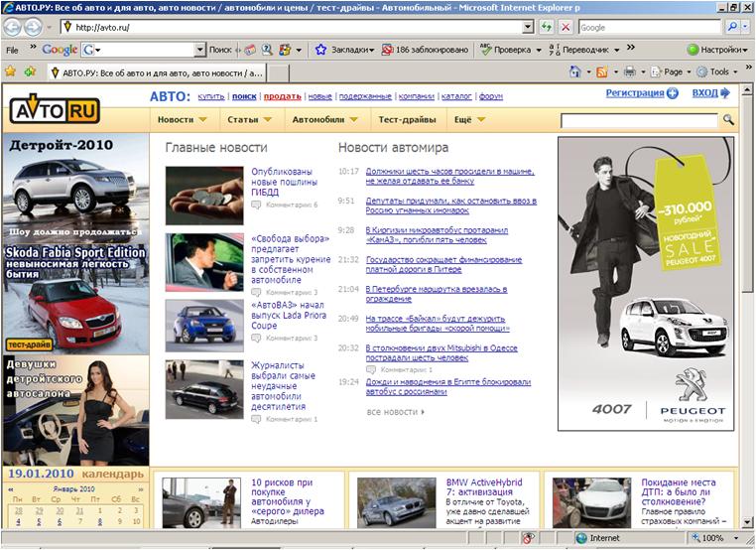Open the Переводчик toolbar dropdown

point(591,49)
